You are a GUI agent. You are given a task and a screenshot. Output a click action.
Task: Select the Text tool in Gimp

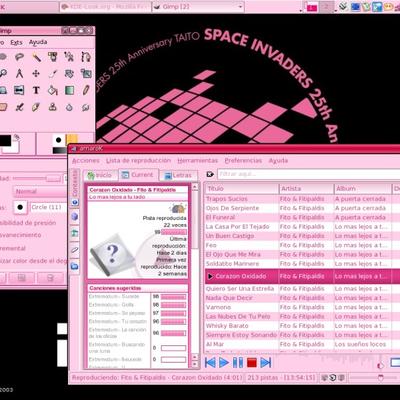[36, 90]
